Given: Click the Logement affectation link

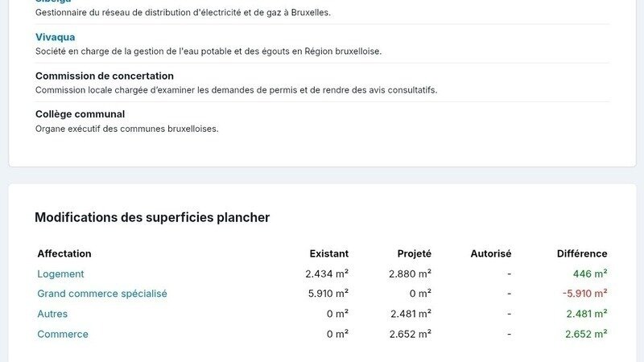Looking at the screenshot, I should point(60,274).
